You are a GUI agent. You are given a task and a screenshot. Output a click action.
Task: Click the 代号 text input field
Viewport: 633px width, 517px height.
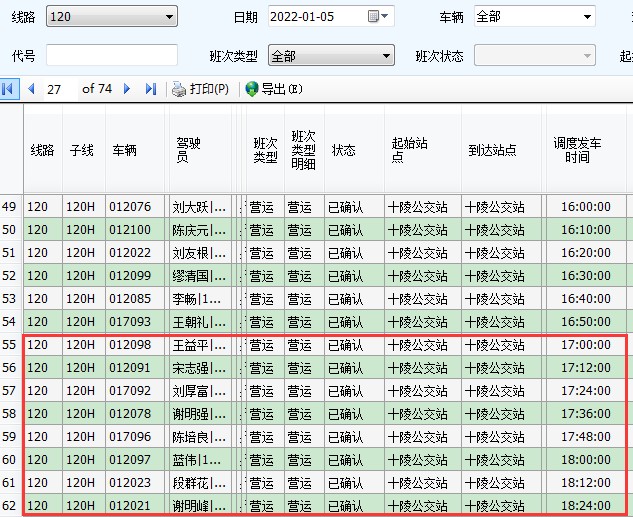pos(111,56)
